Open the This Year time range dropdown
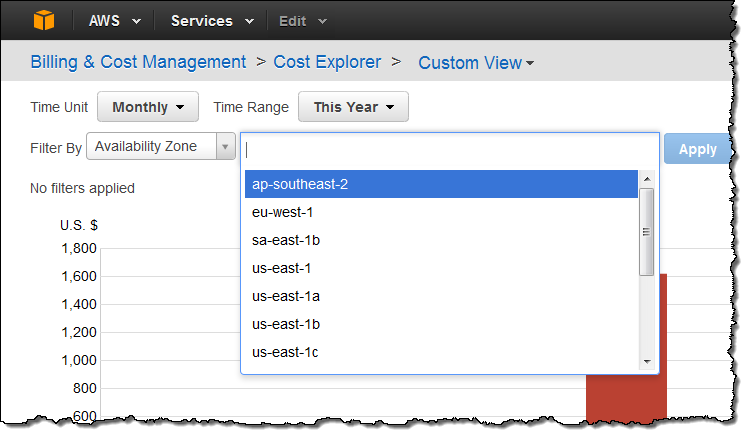Viewport: 747px width, 435px height. (x=353, y=107)
